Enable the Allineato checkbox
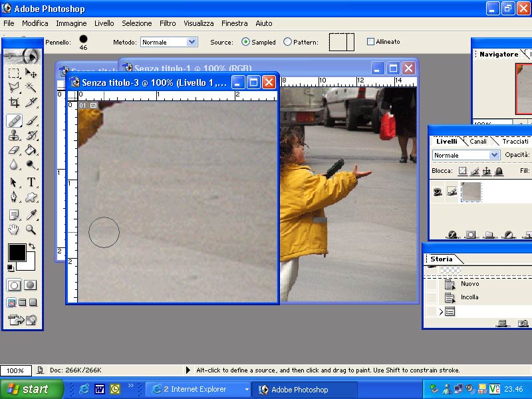532x399 pixels. point(370,42)
